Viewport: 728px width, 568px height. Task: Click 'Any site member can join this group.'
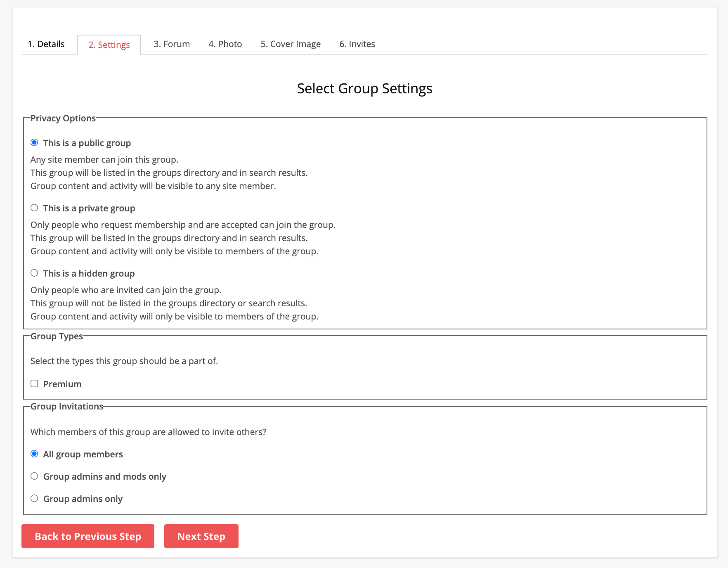tap(104, 160)
